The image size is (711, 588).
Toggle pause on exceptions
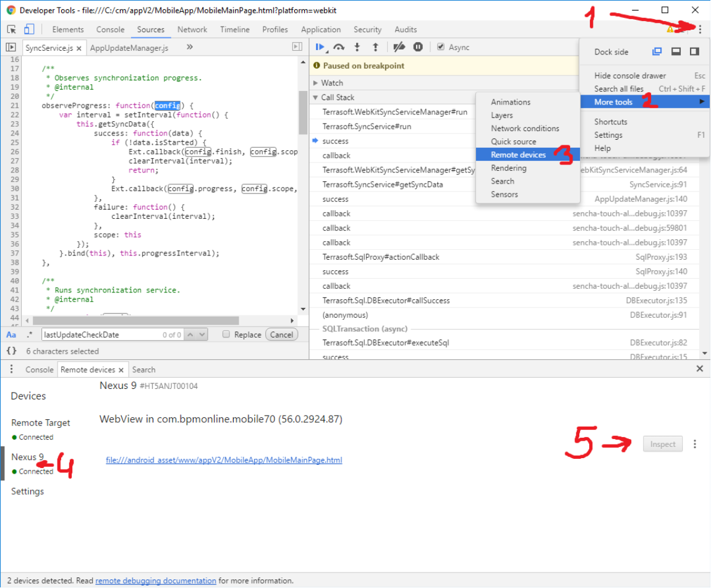point(418,47)
